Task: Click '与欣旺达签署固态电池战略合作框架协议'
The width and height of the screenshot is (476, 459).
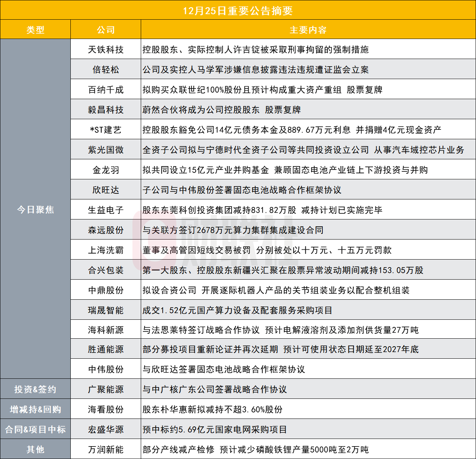Action: pyautogui.click(x=224, y=369)
